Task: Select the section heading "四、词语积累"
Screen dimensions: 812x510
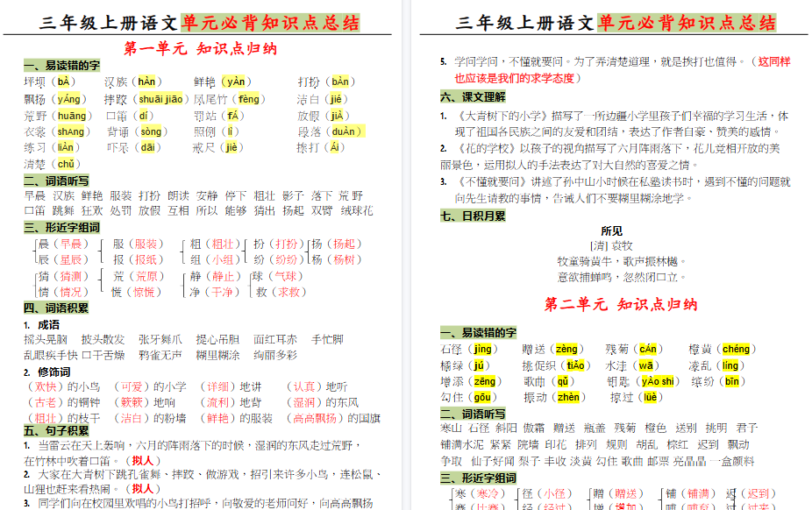Action: pyautogui.click(x=56, y=308)
